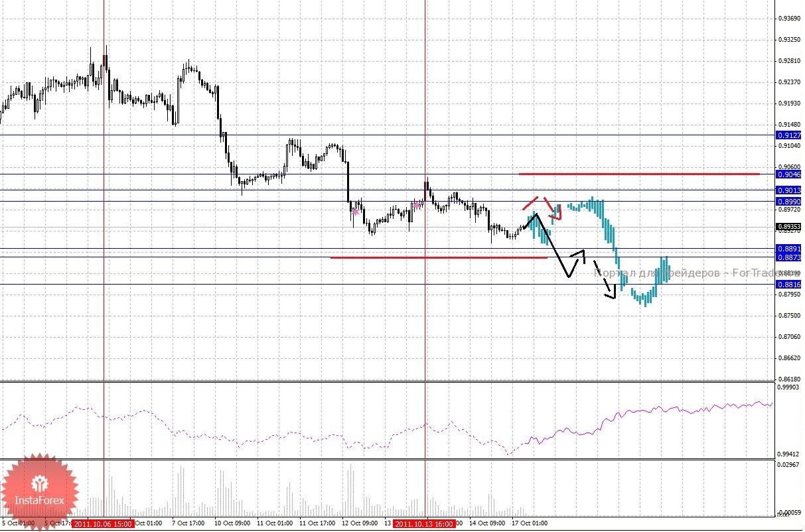This screenshot has width=805, height=532.
Task: Click the InstaForex logo badge
Action: click(41, 492)
